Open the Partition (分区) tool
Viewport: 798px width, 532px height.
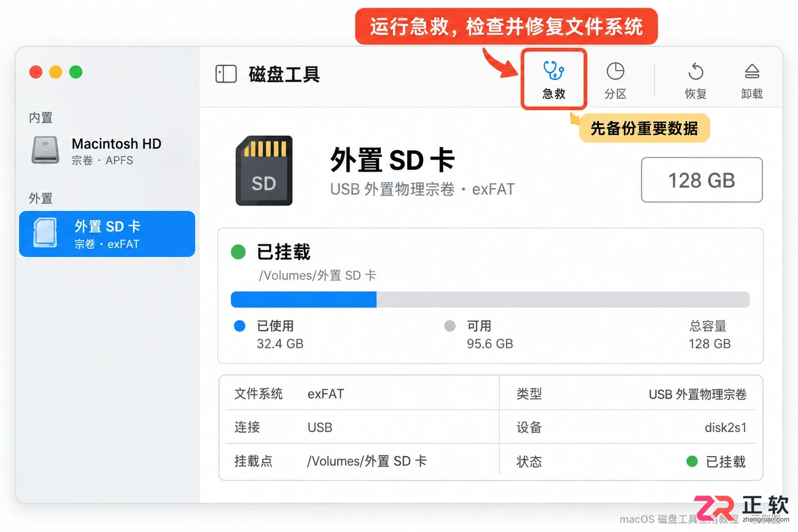pyautogui.click(x=615, y=80)
